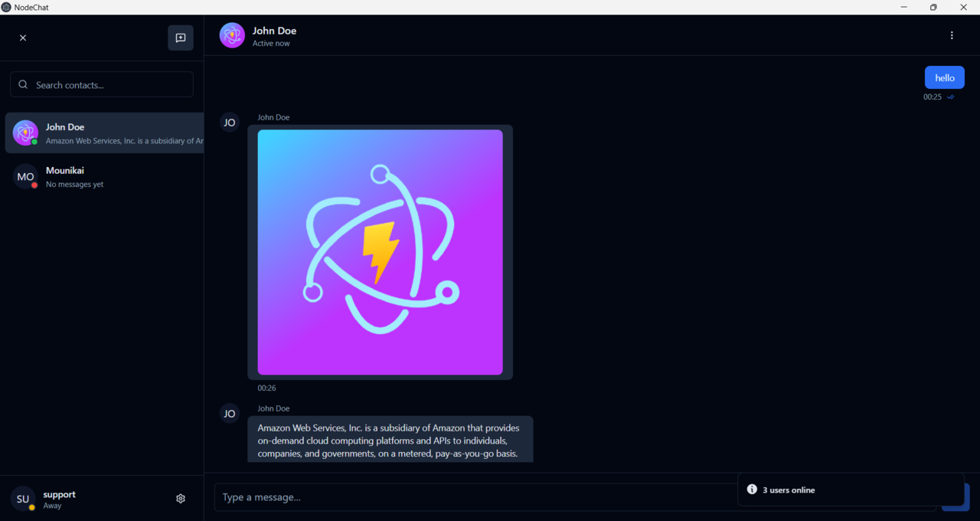Click the Away status label
Image resolution: width=980 pixels, height=521 pixels.
52,506
